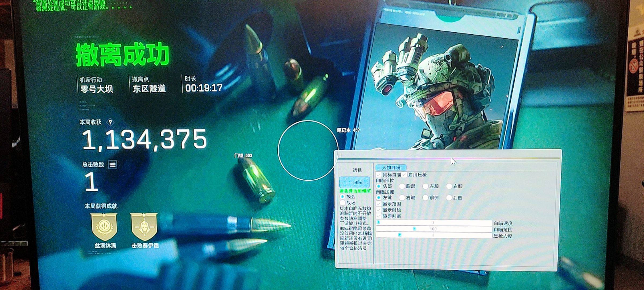This screenshot has height=290, width=644.
Task: Click the 撤离成功 headline
Action: tap(123, 55)
